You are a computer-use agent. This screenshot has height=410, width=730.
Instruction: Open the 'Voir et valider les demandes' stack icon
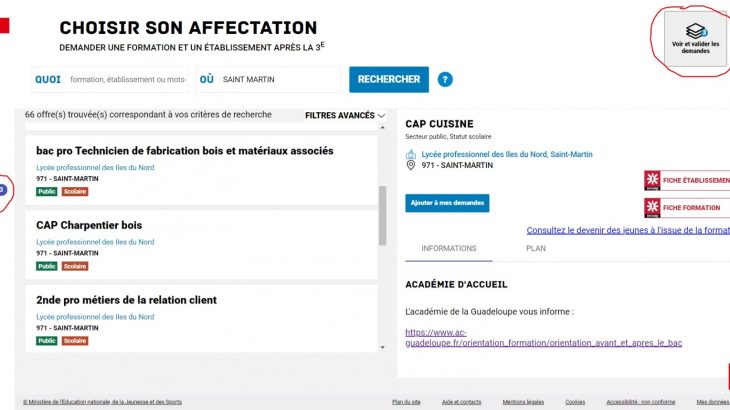tap(694, 32)
